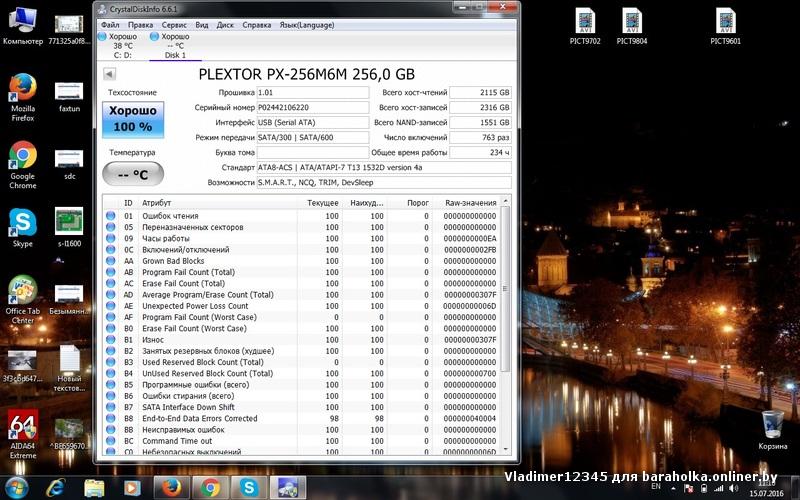Show hidden tray icons arrow

[674, 487]
